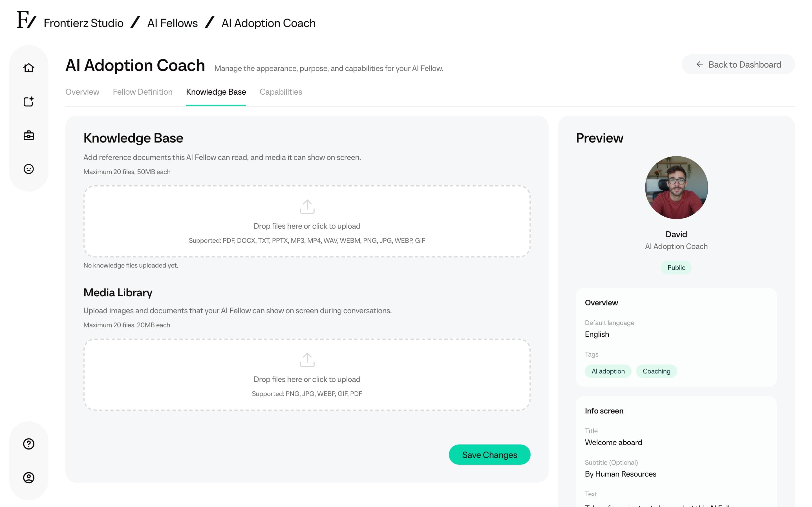Open AI Fellows breadcrumb link

(173, 23)
